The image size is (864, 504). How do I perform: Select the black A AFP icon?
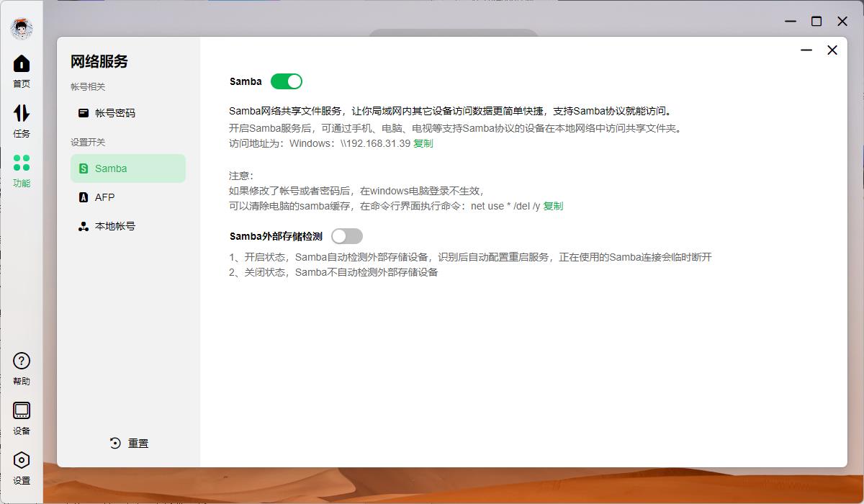(x=84, y=197)
